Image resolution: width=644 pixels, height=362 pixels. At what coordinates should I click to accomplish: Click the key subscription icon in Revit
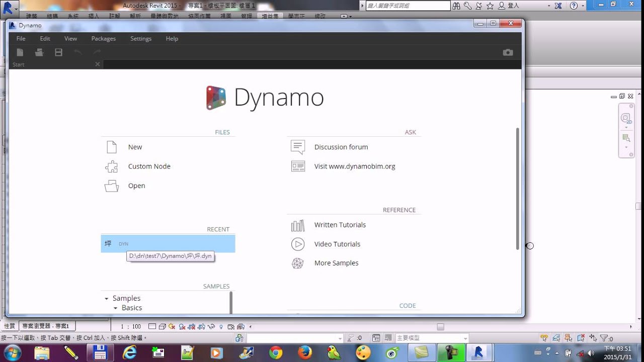point(467,6)
